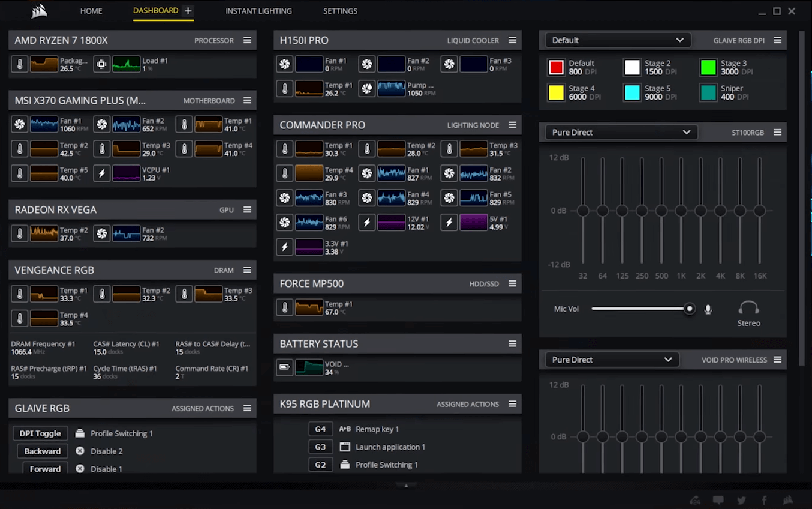Image resolution: width=812 pixels, height=509 pixels.
Task: Add a new dashboard with plus button
Action: pos(188,11)
